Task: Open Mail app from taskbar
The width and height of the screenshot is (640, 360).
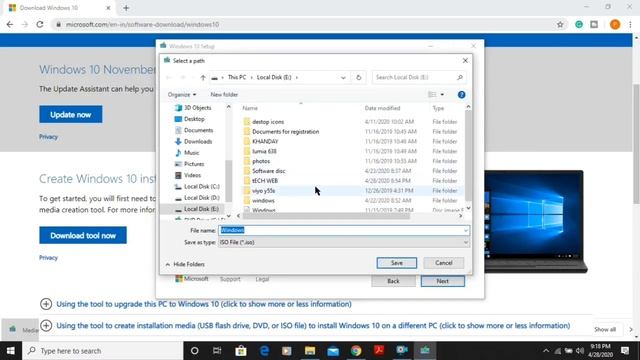Action: [333, 351]
